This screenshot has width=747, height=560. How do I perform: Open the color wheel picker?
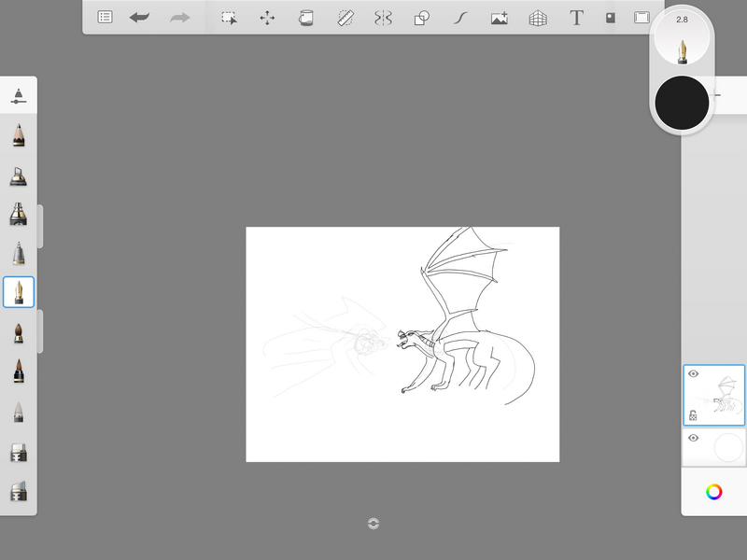[x=713, y=492]
